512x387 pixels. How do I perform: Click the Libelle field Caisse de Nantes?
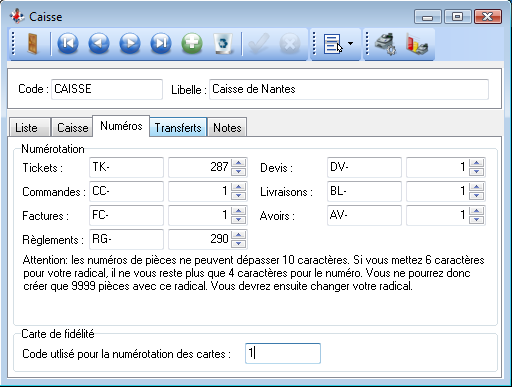[x=349, y=89]
